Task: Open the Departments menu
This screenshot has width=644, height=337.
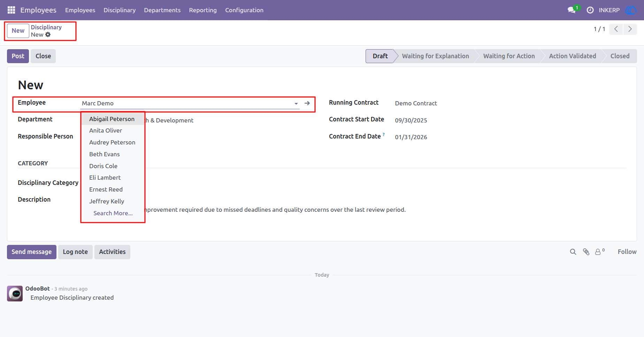Action: [162, 10]
